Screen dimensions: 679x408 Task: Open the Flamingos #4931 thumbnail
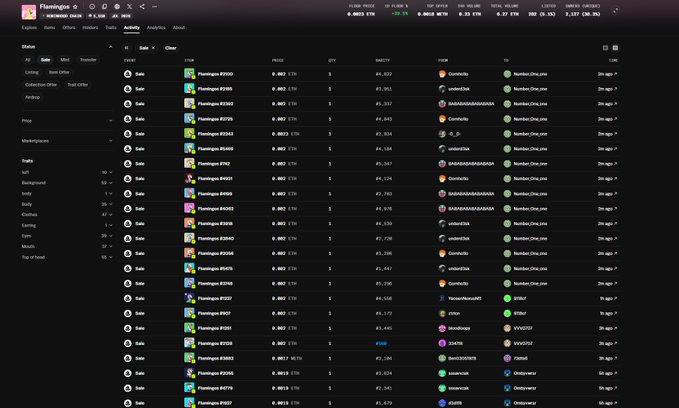click(189, 178)
